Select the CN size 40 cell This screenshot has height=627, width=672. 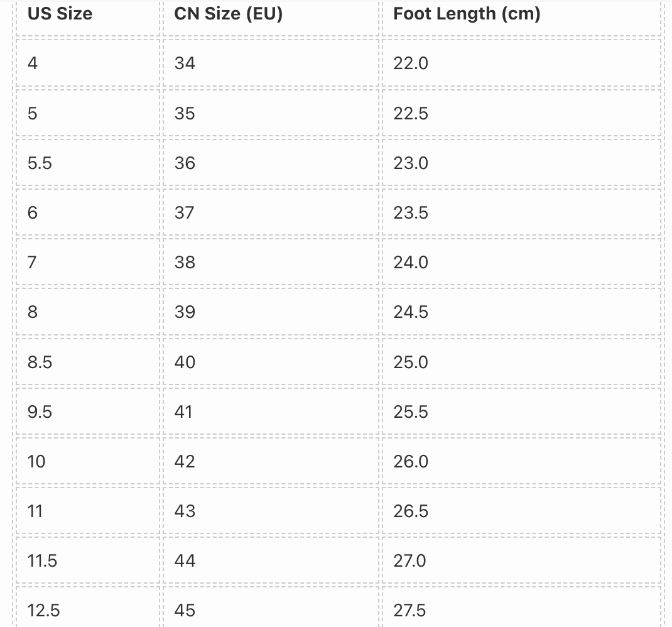click(271, 362)
